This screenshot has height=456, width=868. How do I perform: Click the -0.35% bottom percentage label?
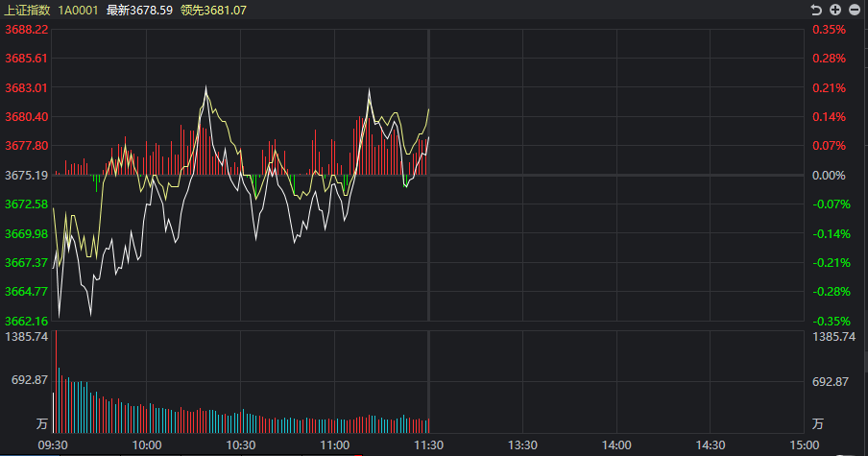coord(831,321)
